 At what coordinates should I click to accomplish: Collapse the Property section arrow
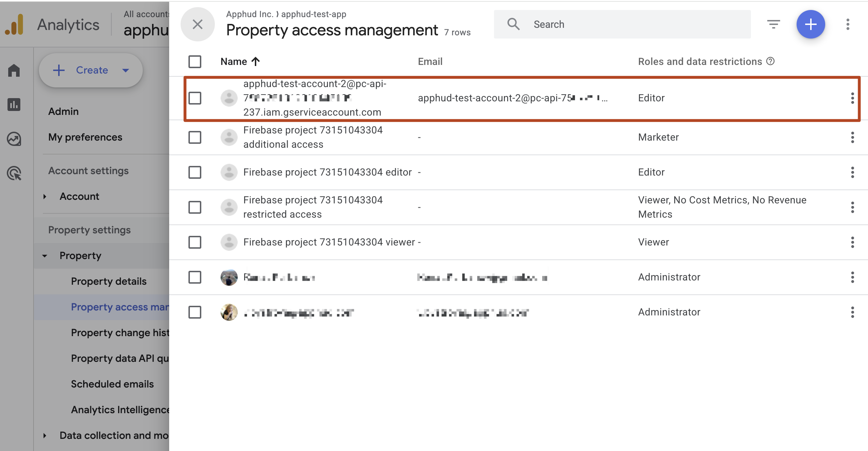click(45, 256)
